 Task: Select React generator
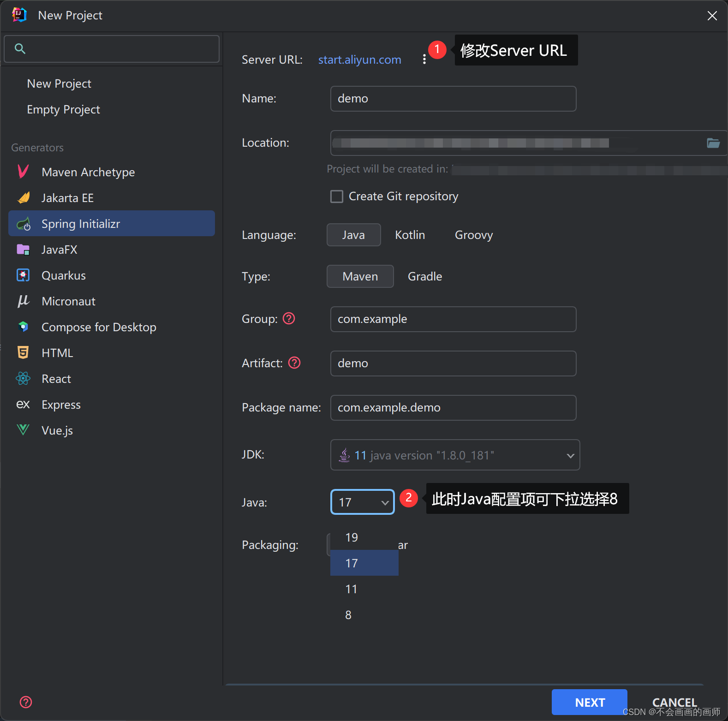(112, 379)
